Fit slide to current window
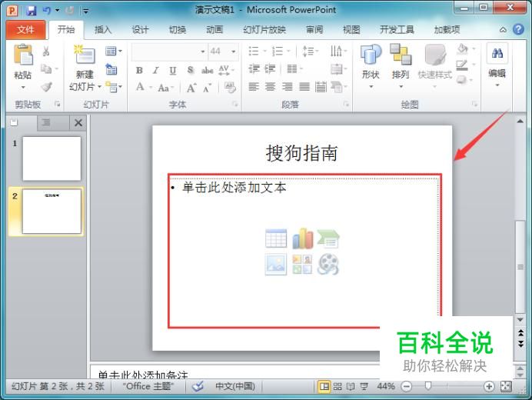 pos(506,386)
